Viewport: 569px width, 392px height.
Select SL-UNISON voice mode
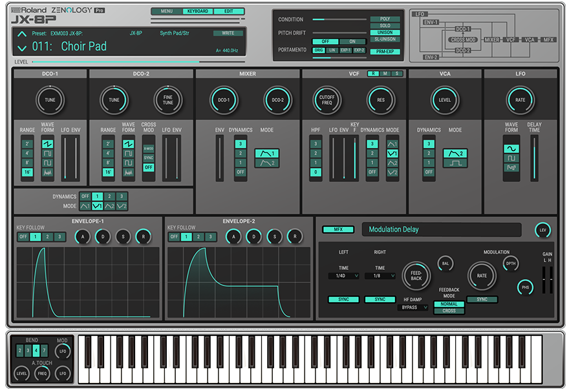pyautogui.click(x=385, y=39)
